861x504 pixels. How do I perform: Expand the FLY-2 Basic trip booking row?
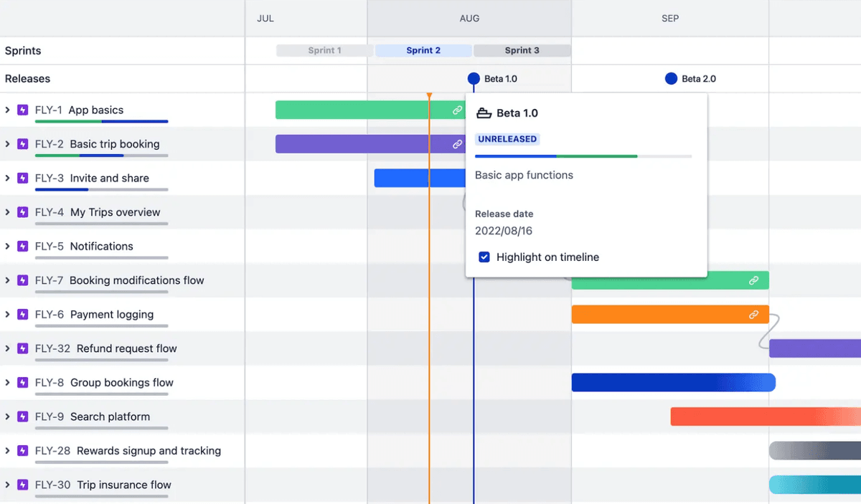coord(7,144)
